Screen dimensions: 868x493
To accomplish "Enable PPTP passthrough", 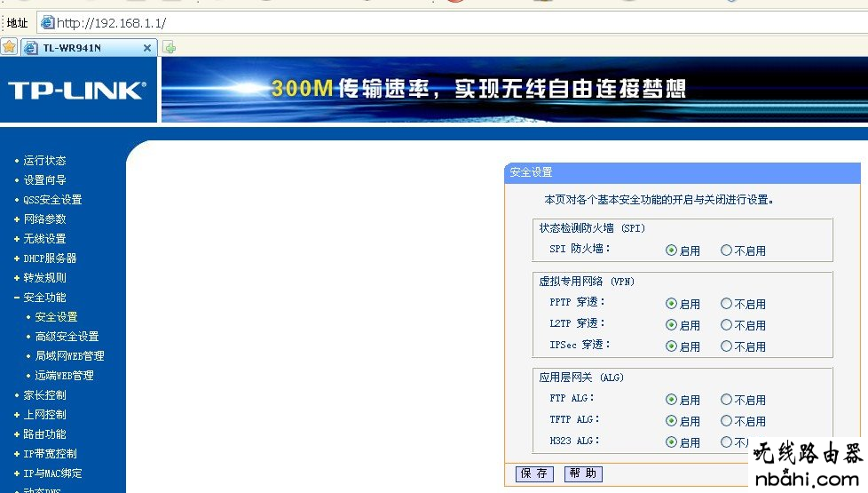I will click(x=671, y=304).
